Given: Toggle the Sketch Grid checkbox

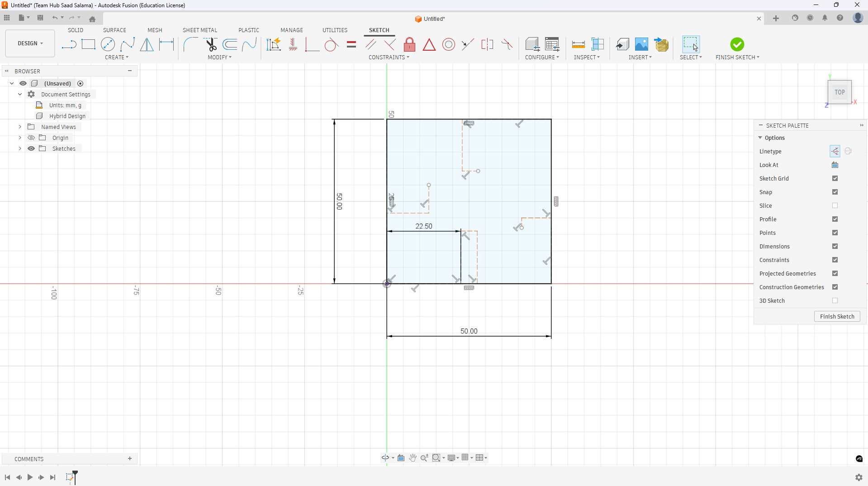Looking at the screenshot, I should pyautogui.click(x=835, y=178).
